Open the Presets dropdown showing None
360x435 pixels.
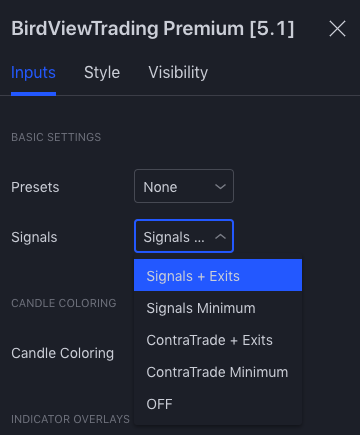[184, 186]
